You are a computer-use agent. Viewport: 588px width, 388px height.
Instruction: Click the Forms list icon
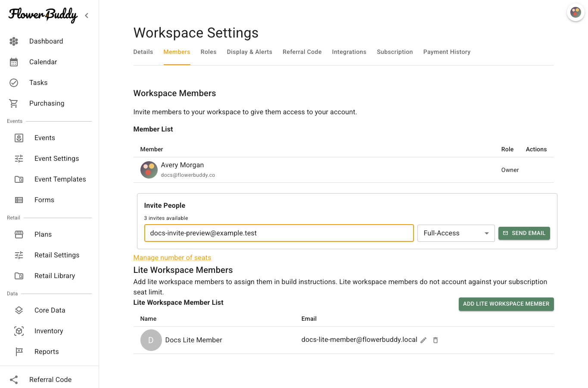19,200
